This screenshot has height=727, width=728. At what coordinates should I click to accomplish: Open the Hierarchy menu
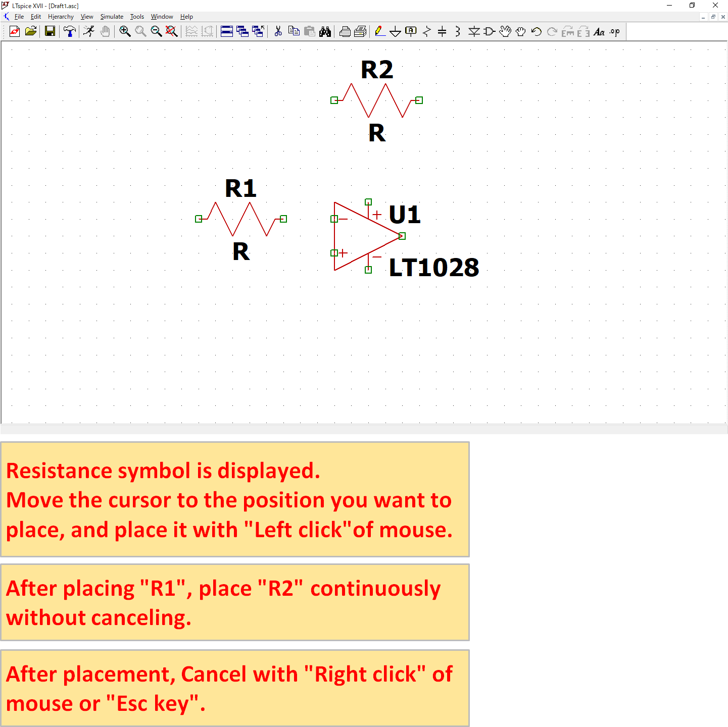pos(61,17)
